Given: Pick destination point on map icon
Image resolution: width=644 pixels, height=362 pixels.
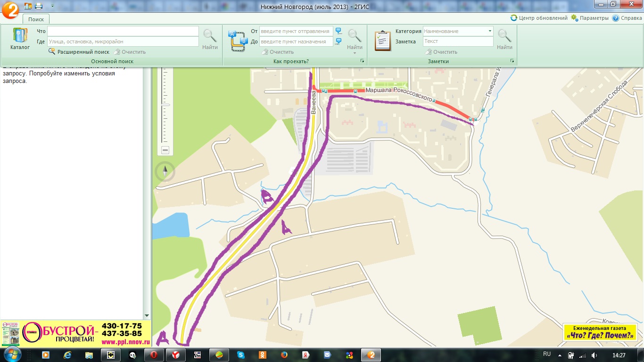Looking at the screenshot, I should click(x=339, y=41).
